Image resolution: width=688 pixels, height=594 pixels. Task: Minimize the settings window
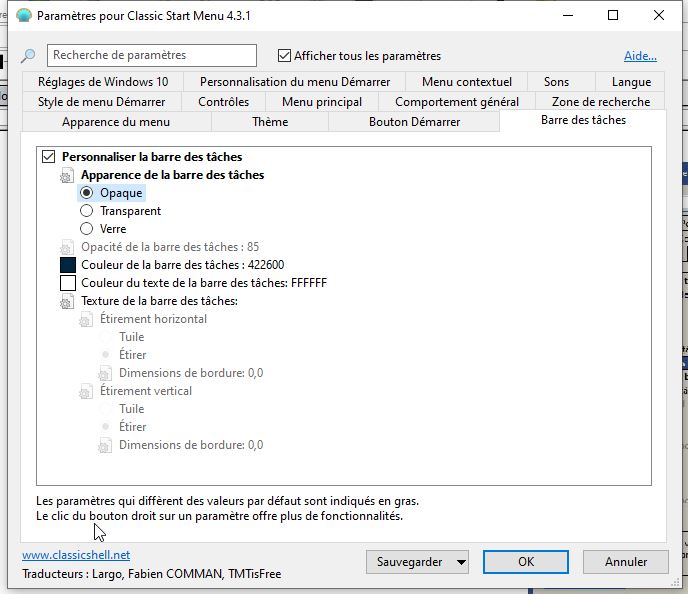click(x=568, y=15)
